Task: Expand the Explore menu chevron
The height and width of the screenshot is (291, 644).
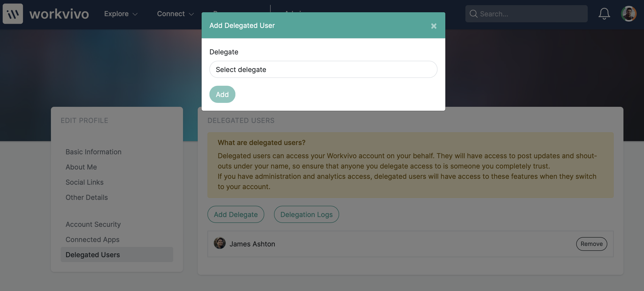Action: pos(135,14)
